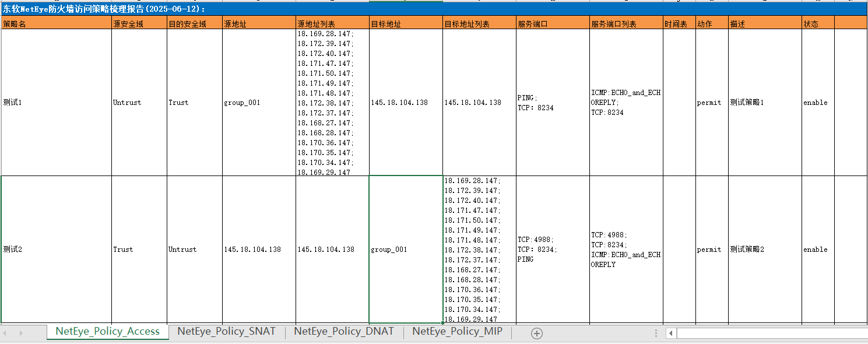868x344 pixels.
Task: Select the 测试策略1 description cell
Action: [765, 103]
